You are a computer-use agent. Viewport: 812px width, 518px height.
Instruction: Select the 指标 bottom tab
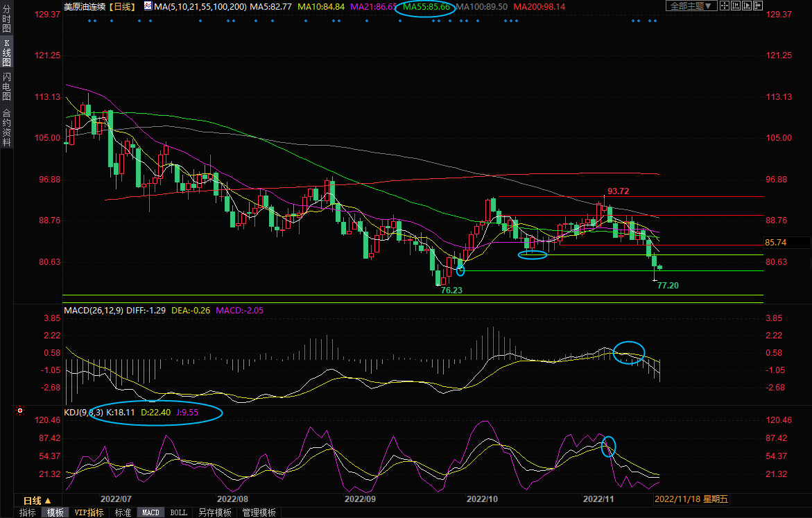[28, 513]
